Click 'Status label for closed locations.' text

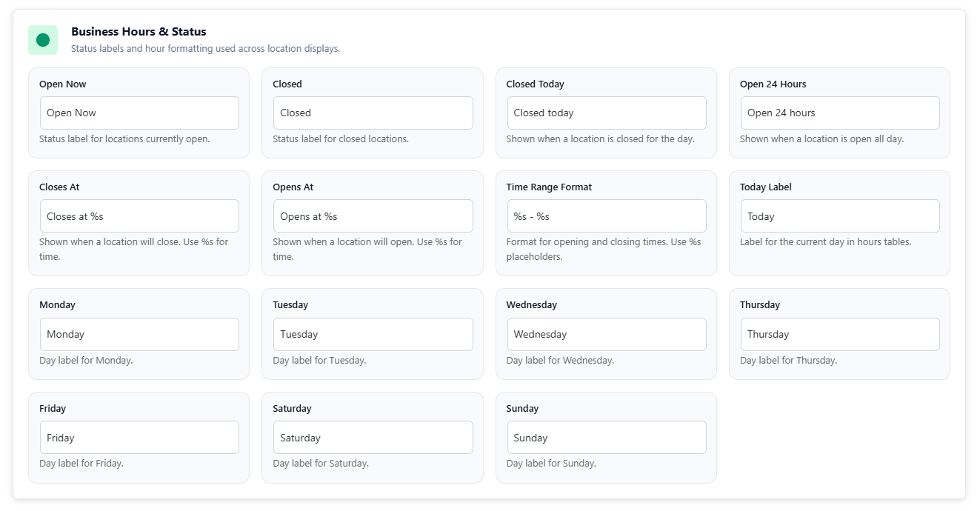[341, 139]
